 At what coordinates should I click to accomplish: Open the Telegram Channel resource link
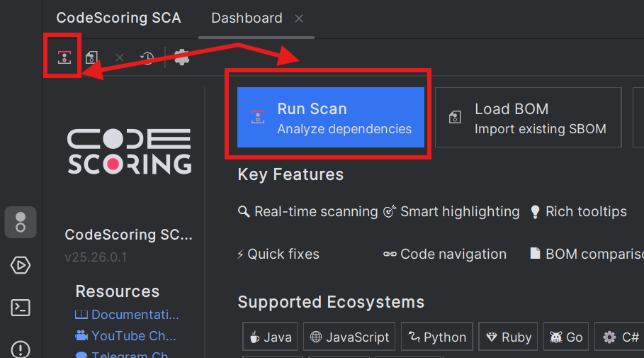tap(123, 354)
